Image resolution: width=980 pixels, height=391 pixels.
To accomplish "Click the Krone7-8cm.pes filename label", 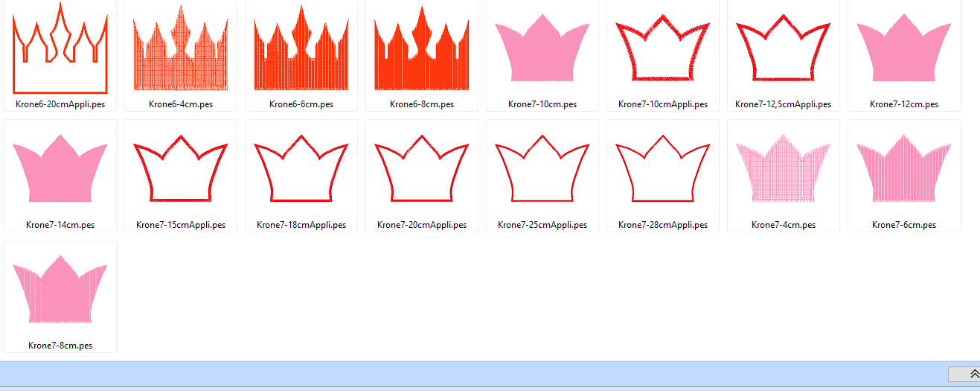I will (x=60, y=346).
